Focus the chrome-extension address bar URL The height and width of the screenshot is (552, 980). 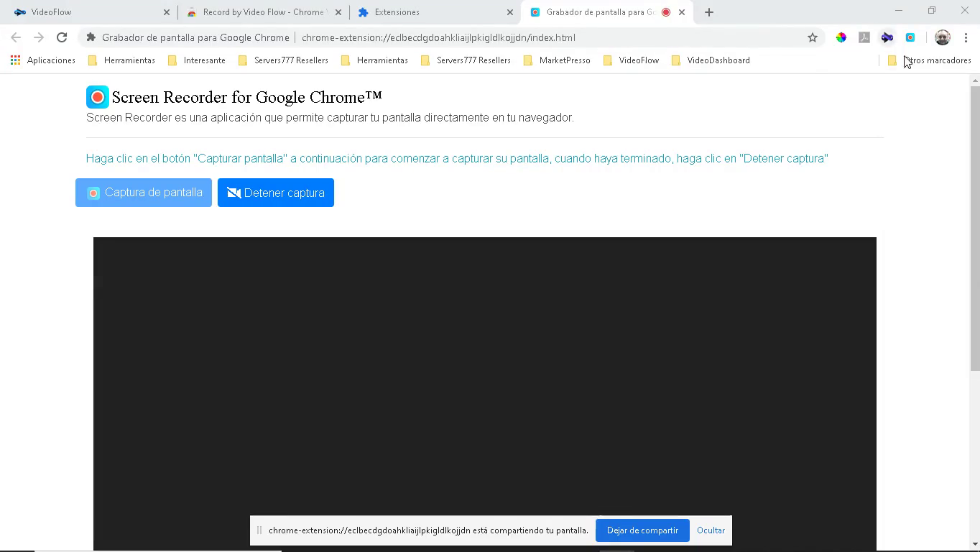click(x=438, y=37)
